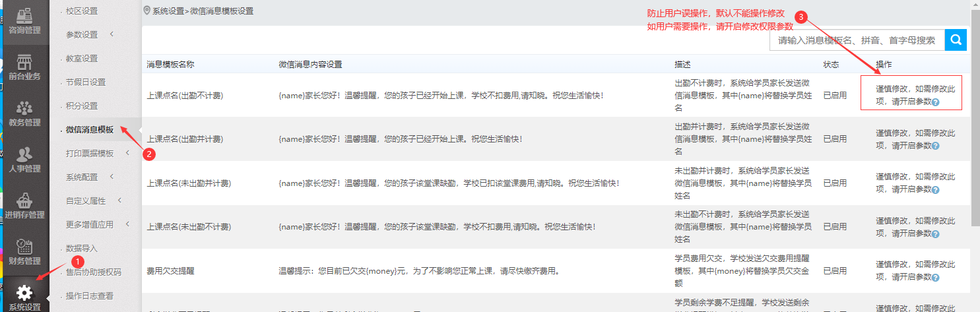Click 微信消息内容设置 column header
The width and height of the screenshot is (980, 312).
(310, 65)
